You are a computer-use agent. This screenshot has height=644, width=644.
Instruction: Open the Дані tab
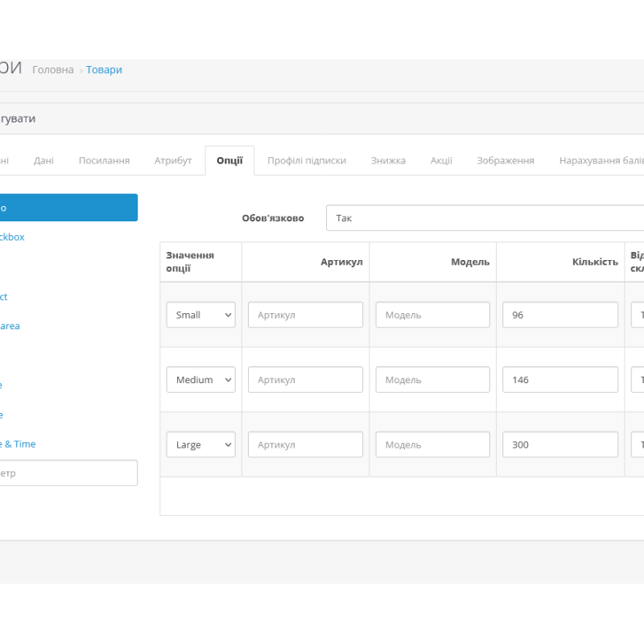(x=43, y=160)
